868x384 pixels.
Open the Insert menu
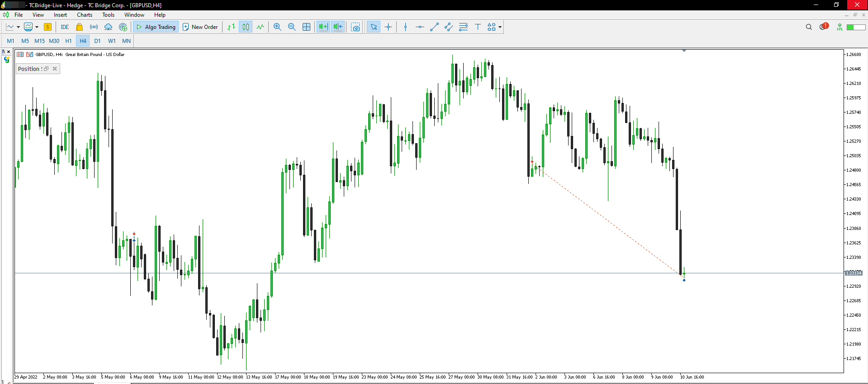[x=60, y=15]
